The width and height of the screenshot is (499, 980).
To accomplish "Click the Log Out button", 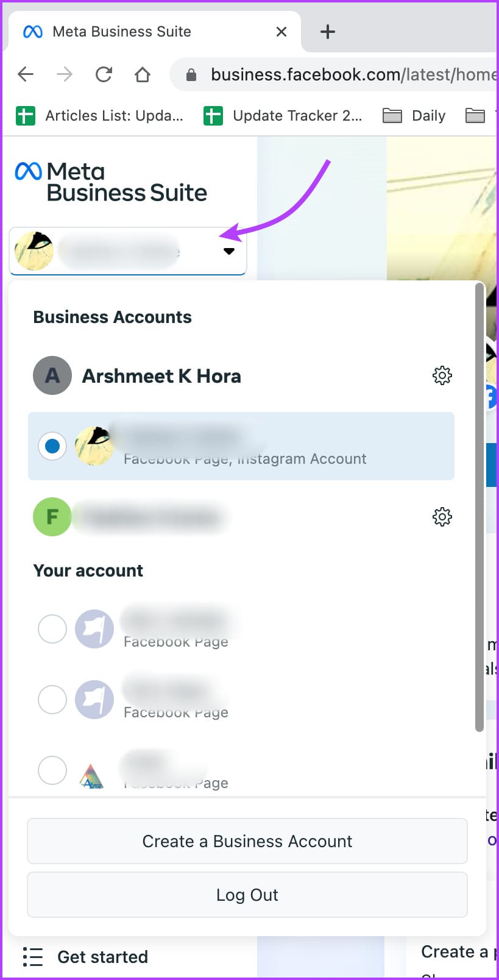I will [247, 895].
